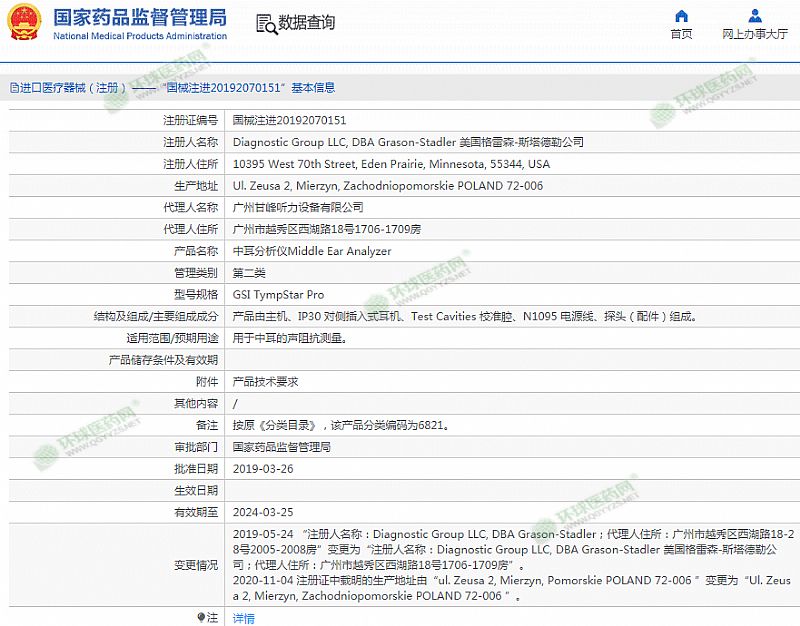
Task: Open 网上办事大厅 navigation label
Action: (755, 34)
